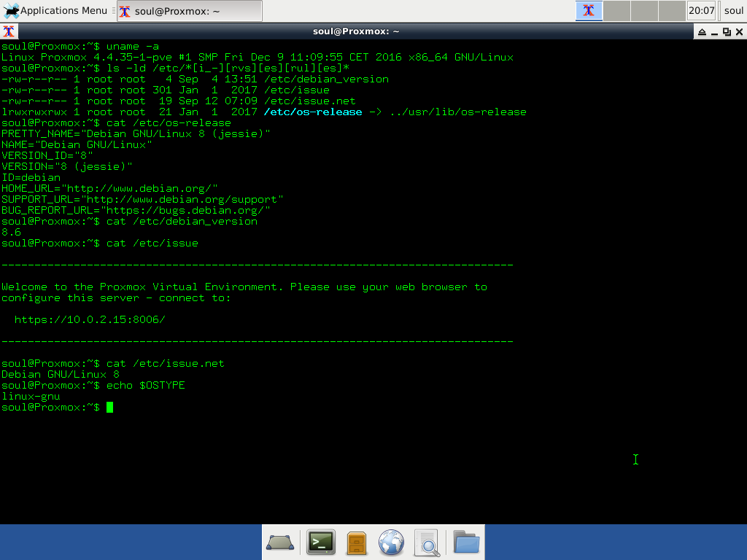This screenshot has width=747, height=560.
Task: Open the soul user menu in panel
Action: point(734,10)
